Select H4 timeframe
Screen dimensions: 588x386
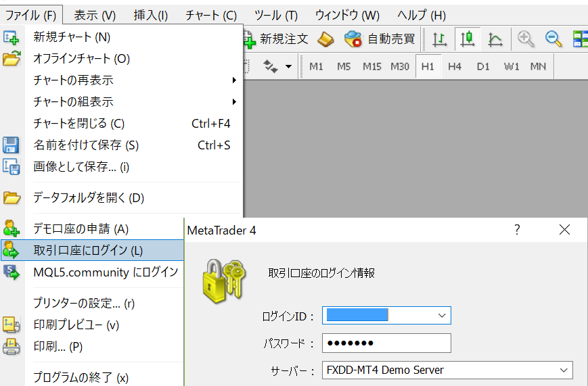click(455, 67)
